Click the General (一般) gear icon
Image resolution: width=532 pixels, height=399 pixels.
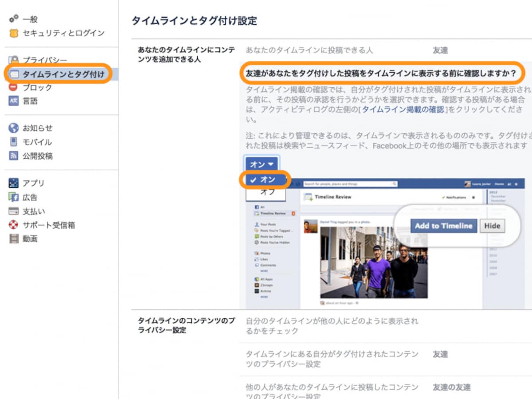pyautogui.click(x=14, y=19)
